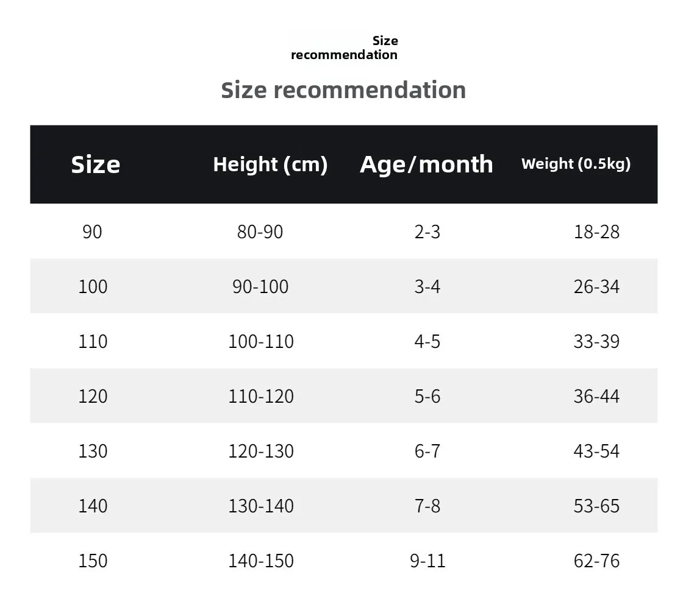Viewport: 686px width, 616px height.
Task: Click the weight cell '18-28'
Action: (x=596, y=232)
